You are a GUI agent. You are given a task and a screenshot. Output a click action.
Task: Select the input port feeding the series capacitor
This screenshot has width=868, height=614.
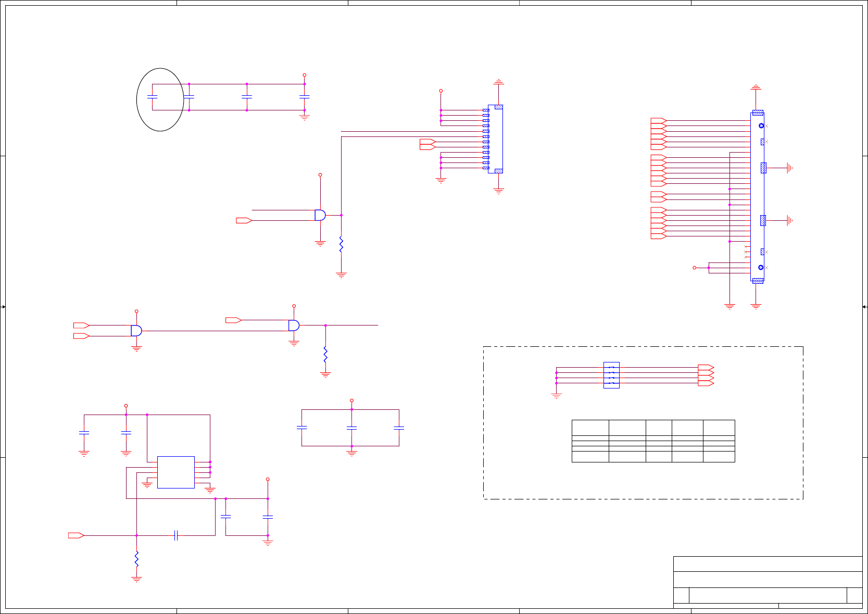pyautogui.click(x=76, y=535)
